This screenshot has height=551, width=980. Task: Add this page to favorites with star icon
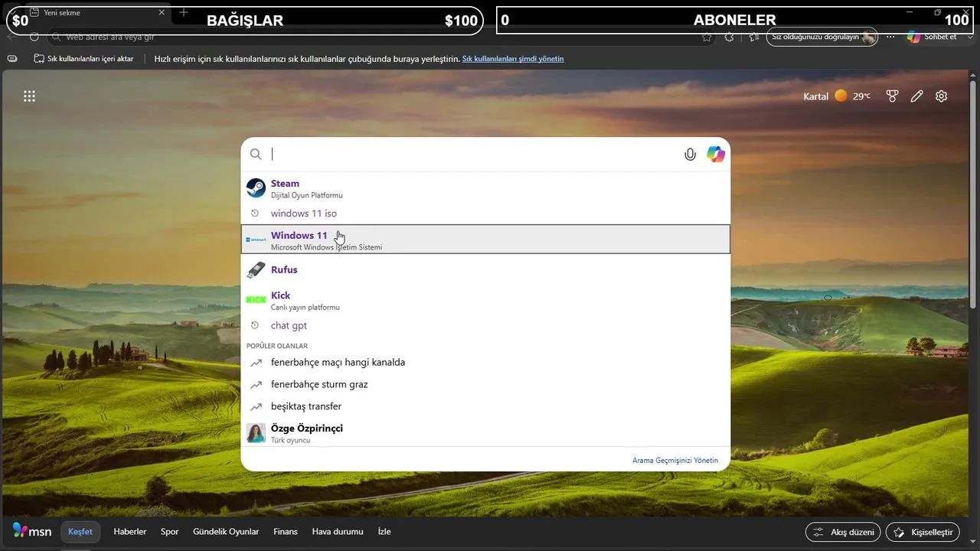click(x=707, y=37)
